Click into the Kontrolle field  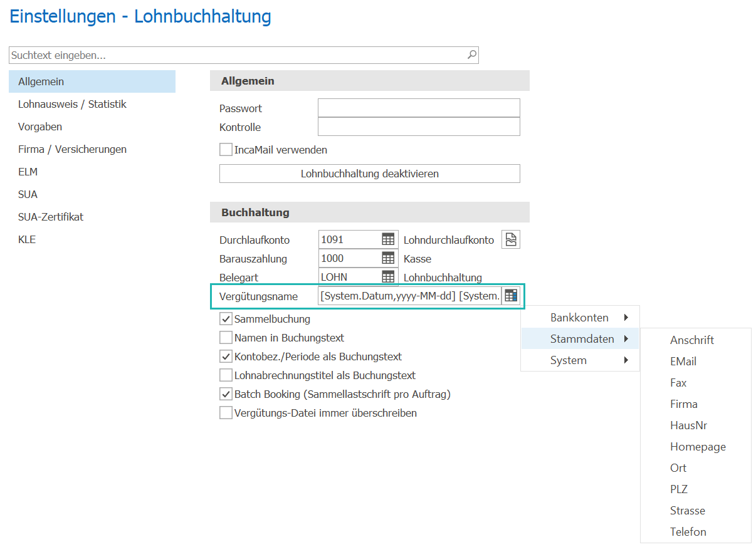pyautogui.click(x=419, y=127)
